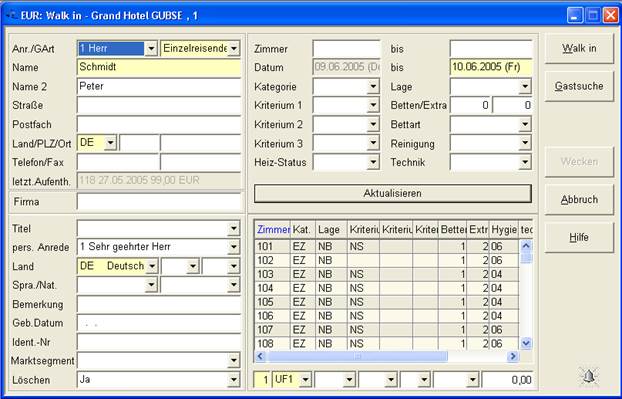Open the Reinigung dropdown
Screen dimensions: 622x399
pyautogui.click(x=525, y=143)
